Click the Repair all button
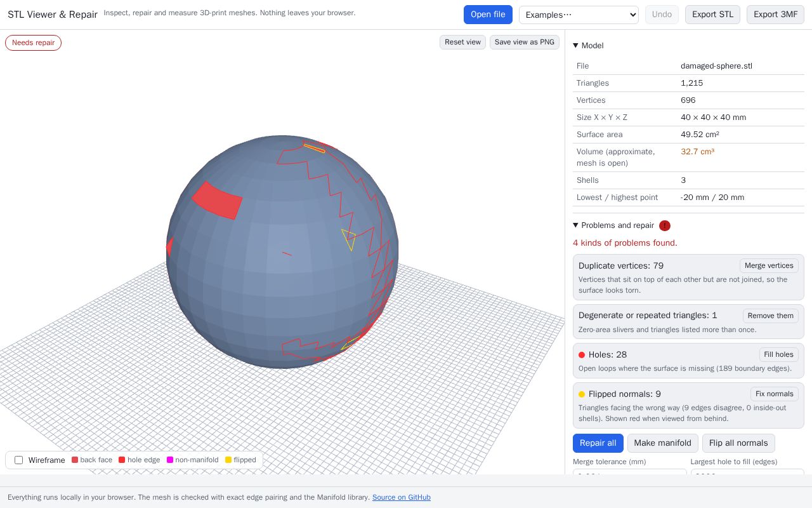The width and height of the screenshot is (812, 508). 598,443
